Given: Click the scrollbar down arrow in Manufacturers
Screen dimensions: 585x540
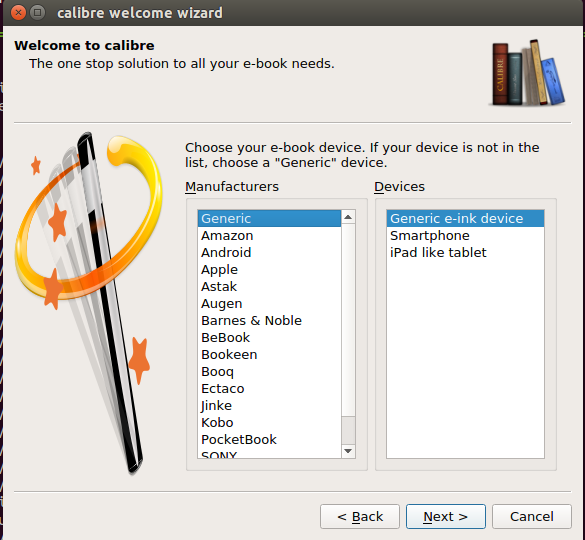Looking at the screenshot, I should coord(348,451).
